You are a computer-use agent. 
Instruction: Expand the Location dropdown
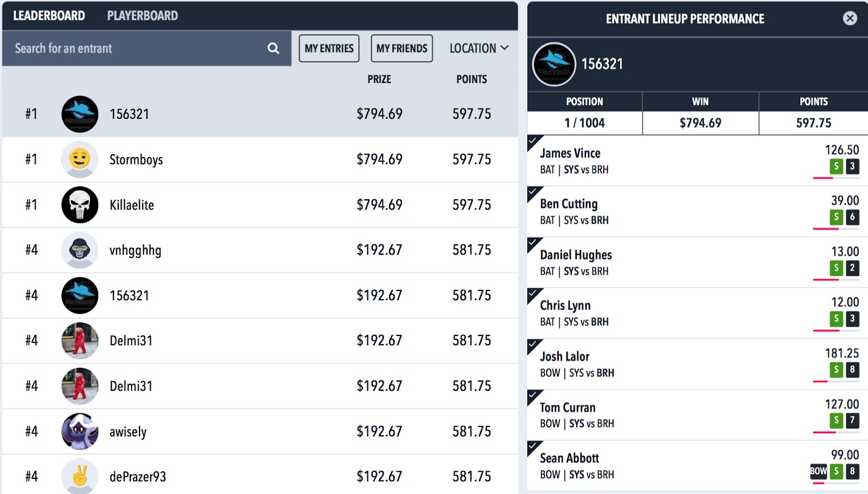point(479,48)
